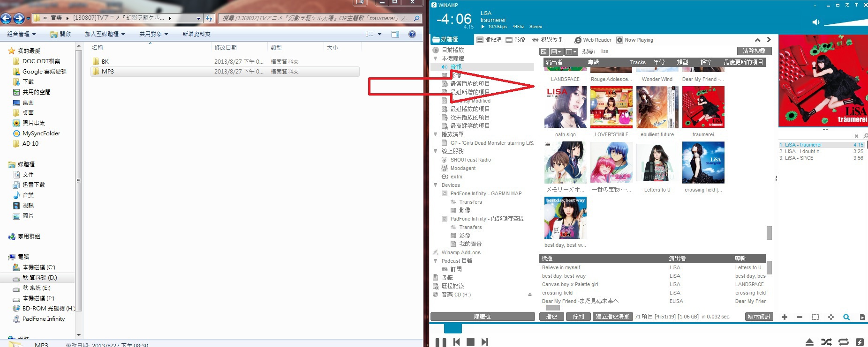Collapse the Devices tree node
Image resolution: width=868 pixels, height=347 pixels.
click(x=436, y=185)
